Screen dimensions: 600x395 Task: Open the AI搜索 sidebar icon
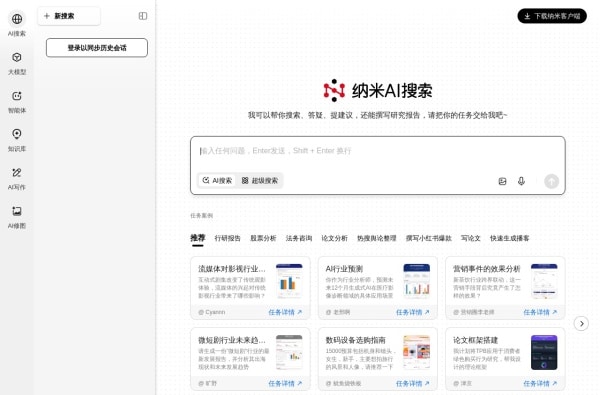coord(17,19)
